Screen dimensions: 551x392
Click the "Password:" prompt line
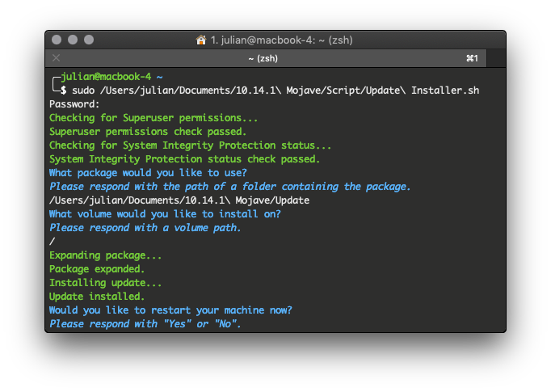[74, 103]
